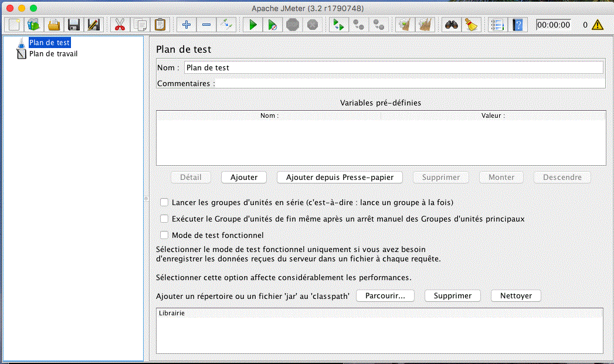This screenshot has width=614, height=364.
Task: Click the New test plan toolbar icon
Action: 14,25
